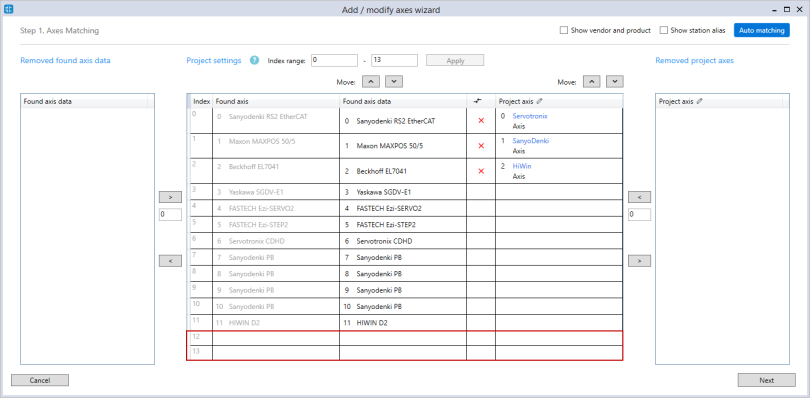
Task: Move found axis up
Action: [x=371, y=81]
